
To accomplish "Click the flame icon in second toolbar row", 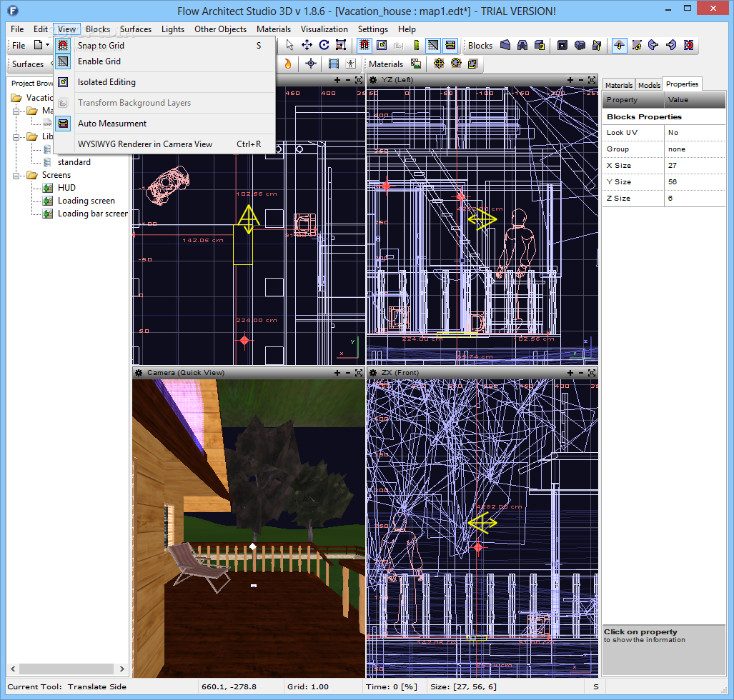I will [287, 64].
